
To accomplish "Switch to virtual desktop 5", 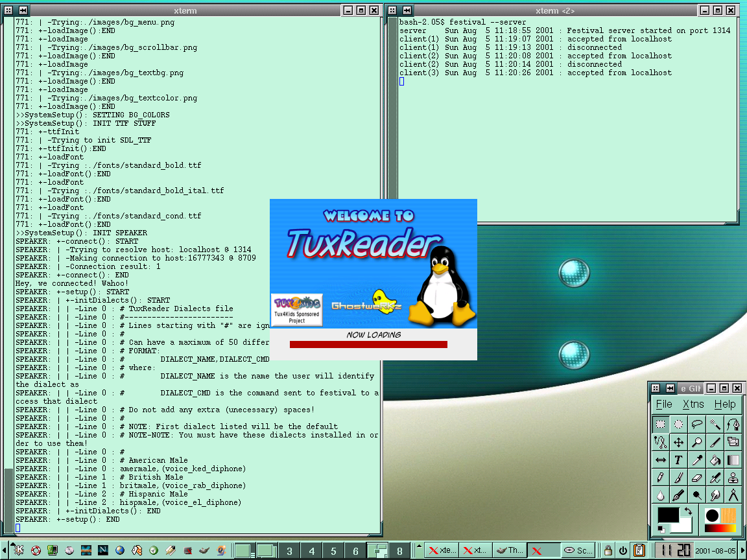I will coord(333,551).
